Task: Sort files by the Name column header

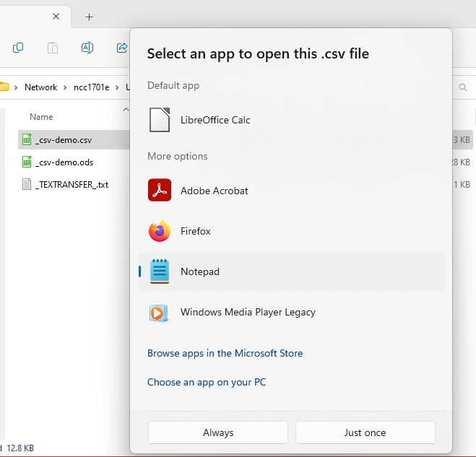Action: click(41, 117)
